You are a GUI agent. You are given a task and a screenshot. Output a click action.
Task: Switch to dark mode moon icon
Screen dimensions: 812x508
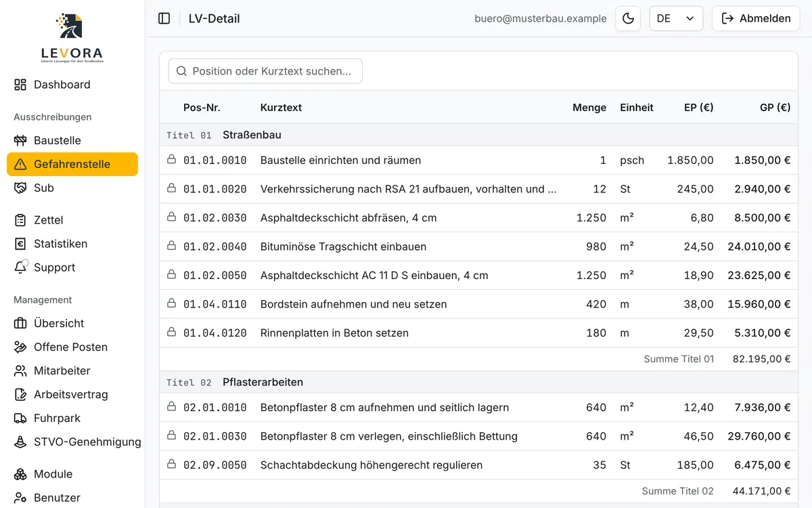628,18
